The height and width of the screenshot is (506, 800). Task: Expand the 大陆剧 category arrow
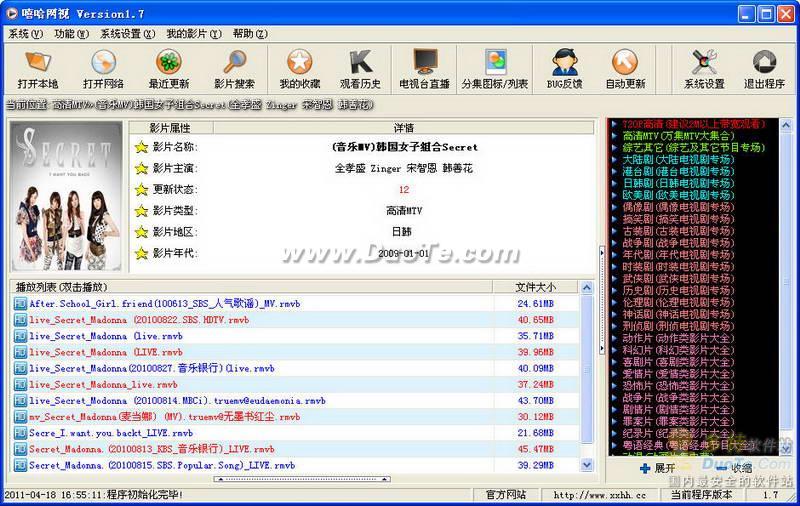coord(615,160)
